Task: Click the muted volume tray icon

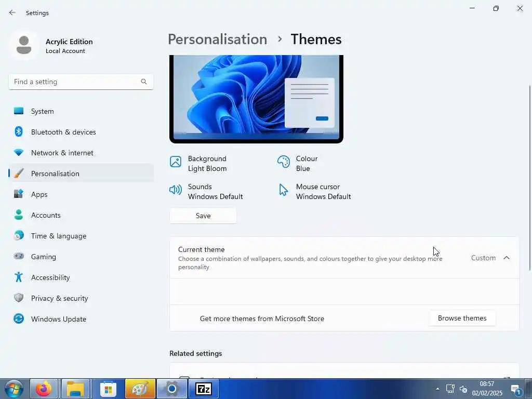Action: [x=463, y=389]
